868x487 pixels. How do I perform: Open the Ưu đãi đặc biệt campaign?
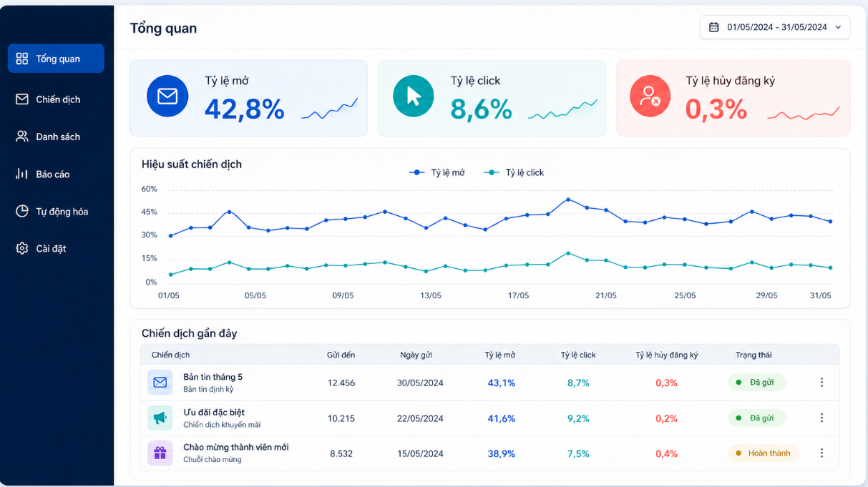[214, 412]
